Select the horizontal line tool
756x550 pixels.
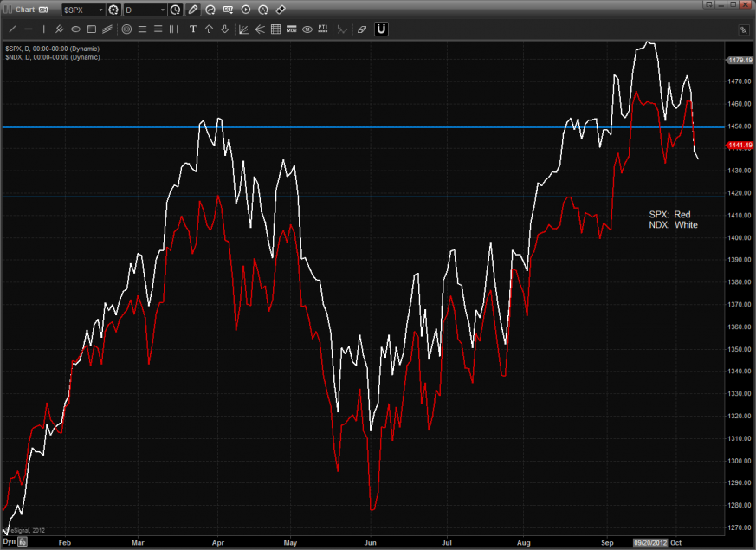pos(29,29)
